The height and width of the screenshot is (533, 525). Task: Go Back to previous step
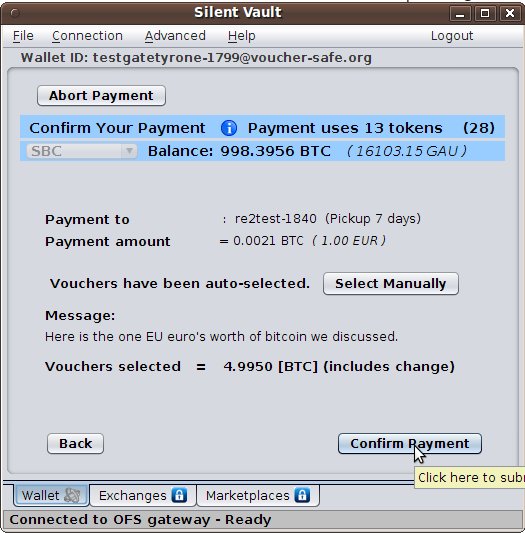[75, 443]
